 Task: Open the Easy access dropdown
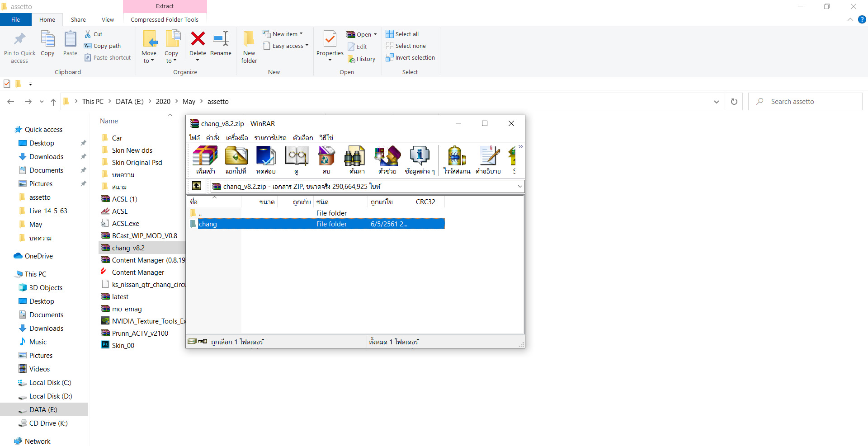(x=286, y=46)
